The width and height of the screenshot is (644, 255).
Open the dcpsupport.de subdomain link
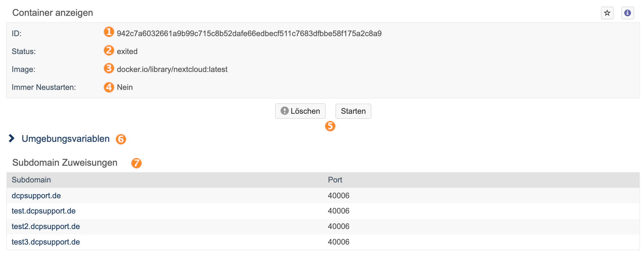coord(36,196)
